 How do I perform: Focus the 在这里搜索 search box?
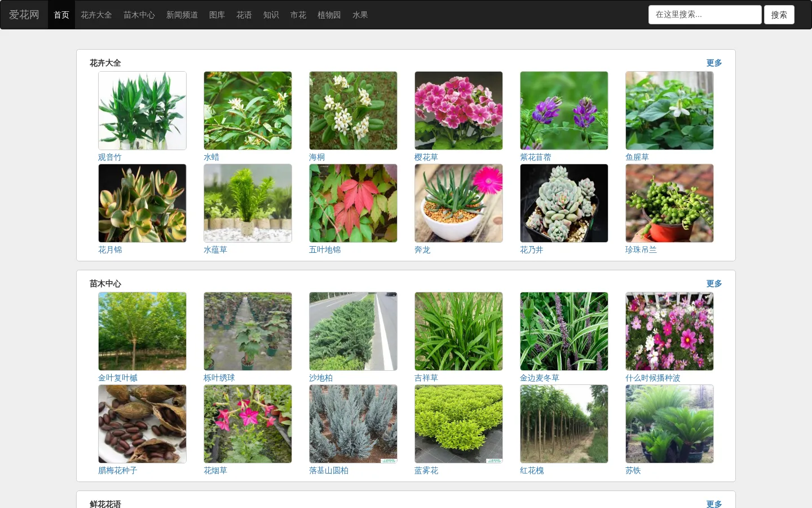[x=705, y=15]
